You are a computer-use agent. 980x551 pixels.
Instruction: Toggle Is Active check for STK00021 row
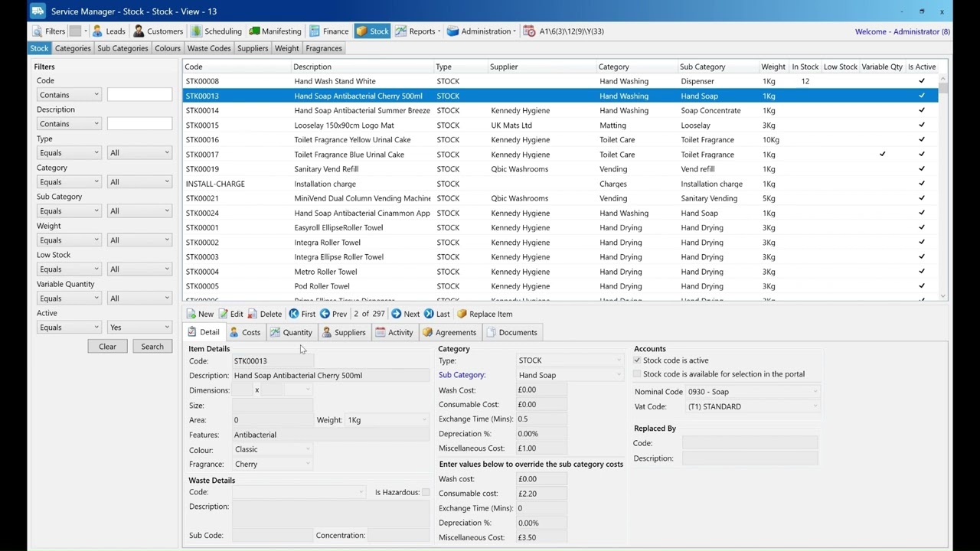922,198
